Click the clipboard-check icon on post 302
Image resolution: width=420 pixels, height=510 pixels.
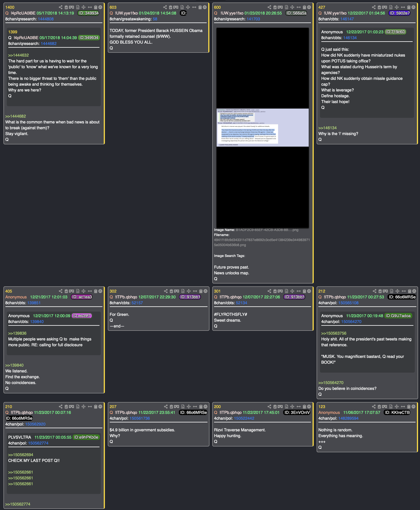click(x=171, y=291)
